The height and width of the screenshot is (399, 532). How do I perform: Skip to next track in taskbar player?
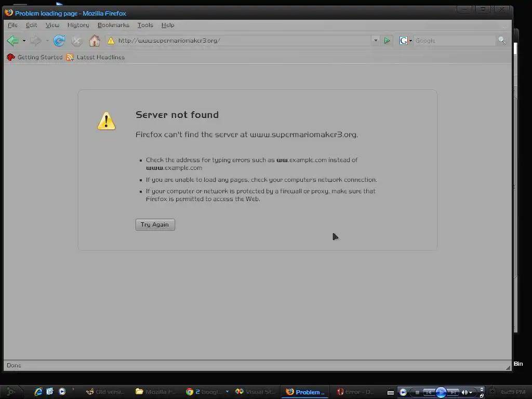click(453, 393)
